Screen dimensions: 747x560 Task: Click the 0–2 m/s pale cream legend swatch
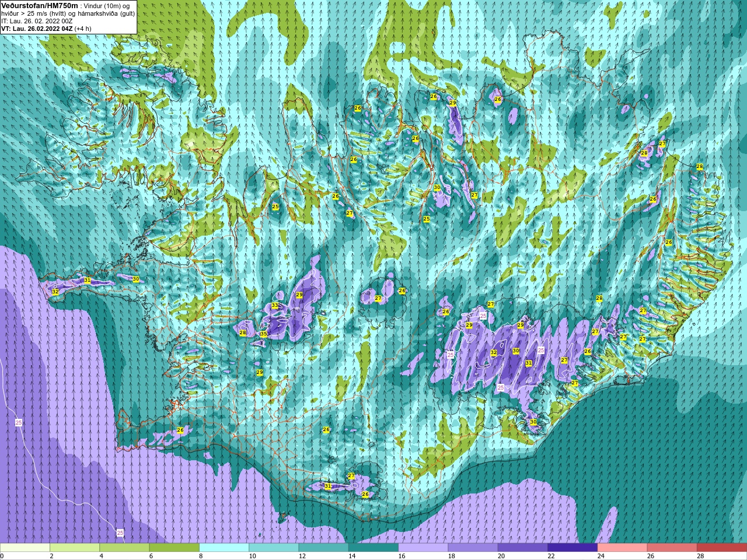25,548
